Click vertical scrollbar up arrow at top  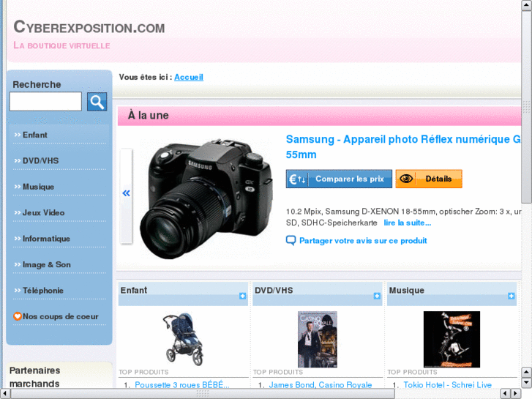point(526,5)
